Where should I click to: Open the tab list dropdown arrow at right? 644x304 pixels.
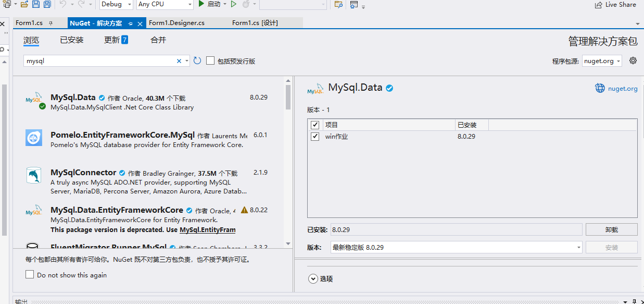pyautogui.click(x=638, y=24)
